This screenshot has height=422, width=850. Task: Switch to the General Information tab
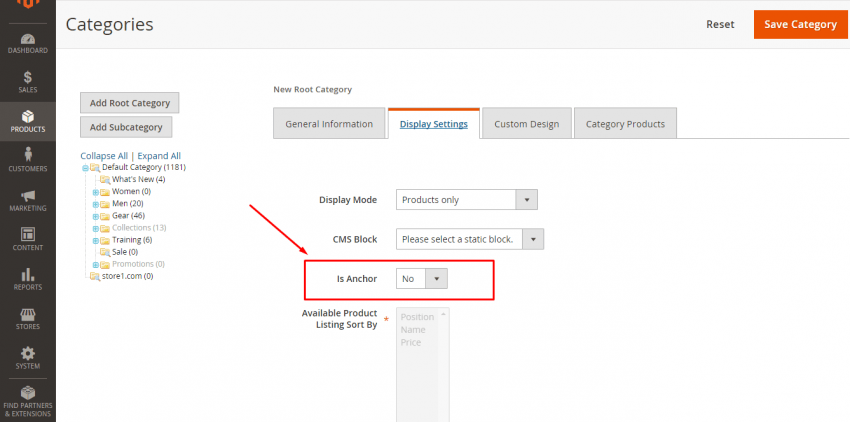[x=329, y=124]
